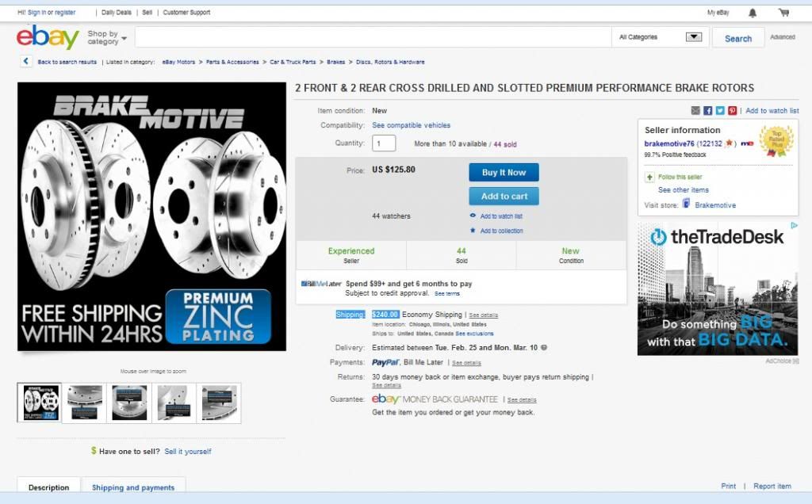Open See compatible vehicles link
812x504 pixels.
coord(411,125)
